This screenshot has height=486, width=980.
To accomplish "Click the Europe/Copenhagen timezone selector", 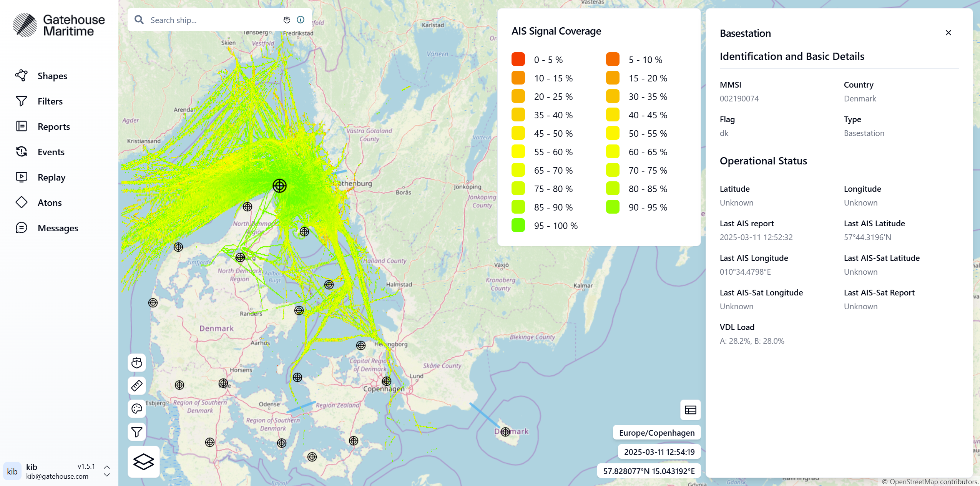I will click(x=656, y=433).
